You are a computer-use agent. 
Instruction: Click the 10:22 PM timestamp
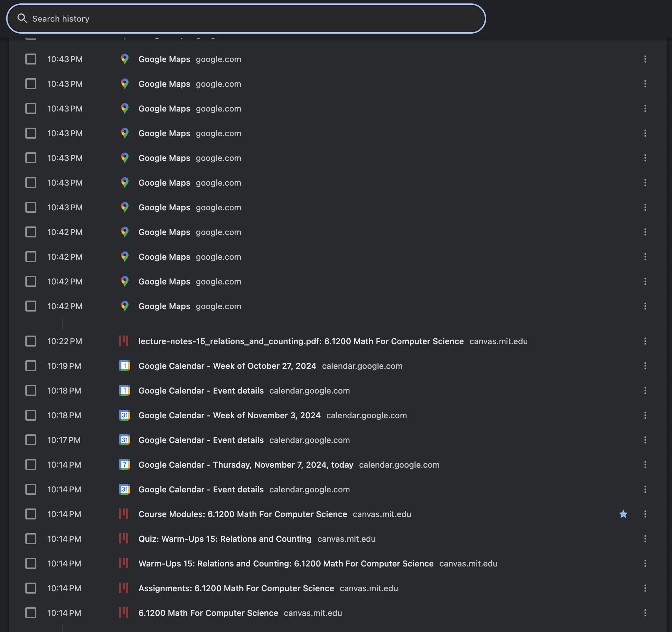click(x=64, y=341)
